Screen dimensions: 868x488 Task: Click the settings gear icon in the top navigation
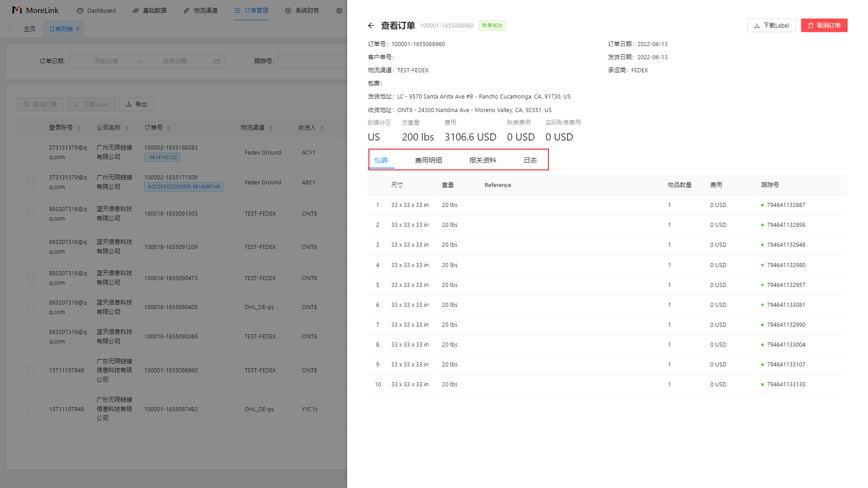pos(339,10)
